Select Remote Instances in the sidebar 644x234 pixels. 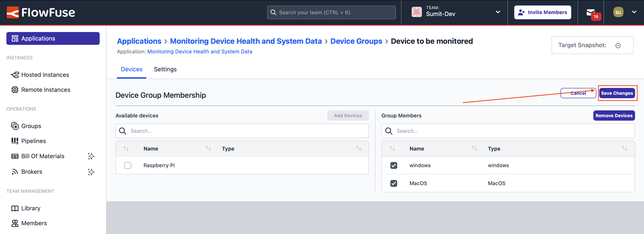tap(46, 89)
